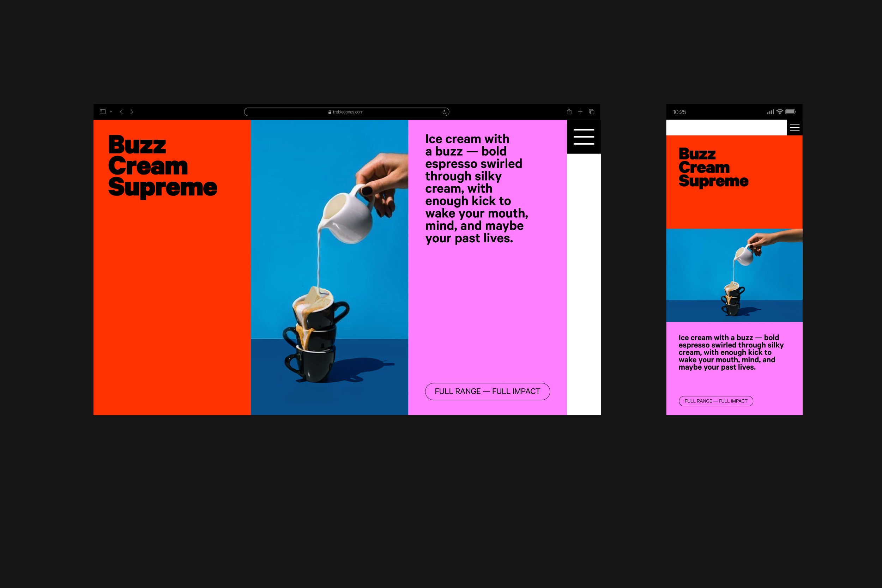This screenshot has width=882, height=588.
Task: Go forward with the browser arrow
Action: pos(132,112)
